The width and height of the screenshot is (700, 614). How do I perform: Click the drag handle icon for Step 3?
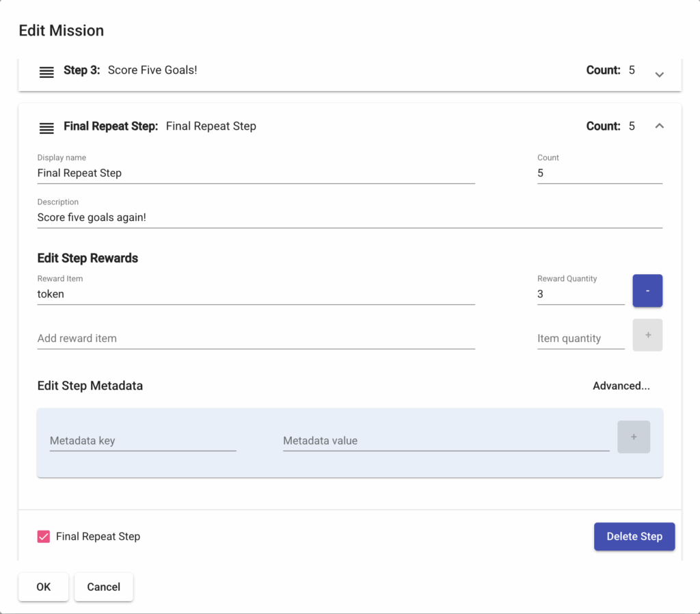click(46, 72)
